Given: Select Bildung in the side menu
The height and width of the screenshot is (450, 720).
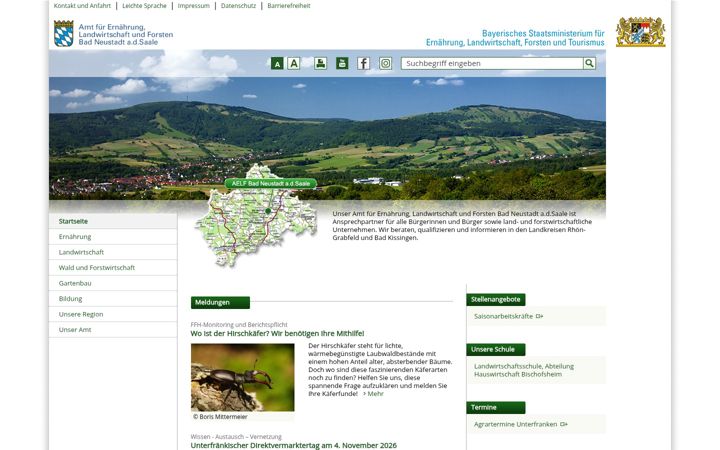Looking at the screenshot, I should point(113,299).
